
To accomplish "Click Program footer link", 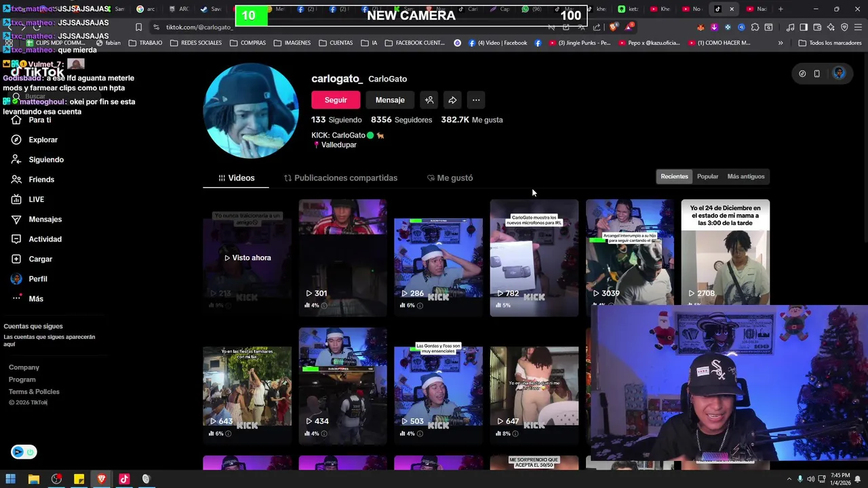I will (22, 380).
